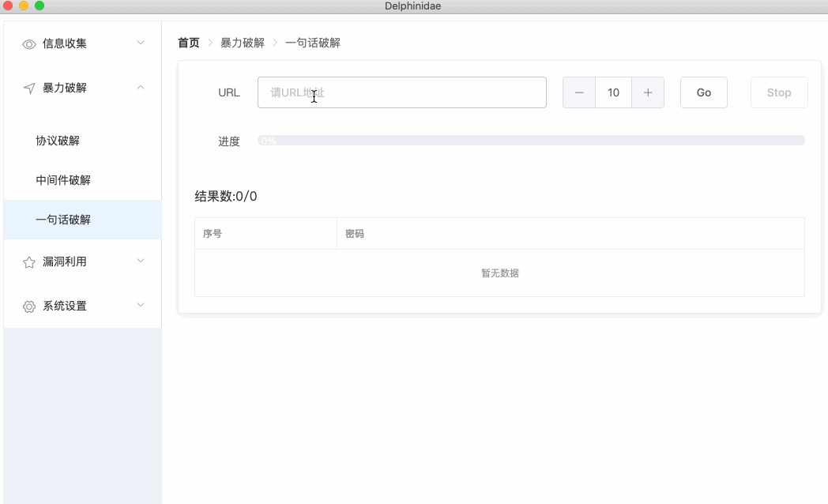828x504 pixels.
Task: Click the paper-plane icon beside 暴力破解
Action: click(x=29, y=88)
